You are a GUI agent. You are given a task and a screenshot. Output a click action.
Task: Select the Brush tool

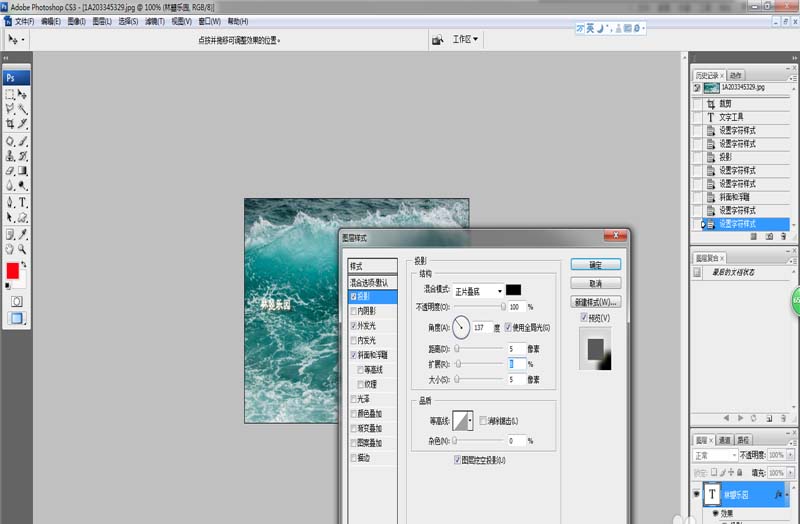pyautogui.click(x=22, y=141)
